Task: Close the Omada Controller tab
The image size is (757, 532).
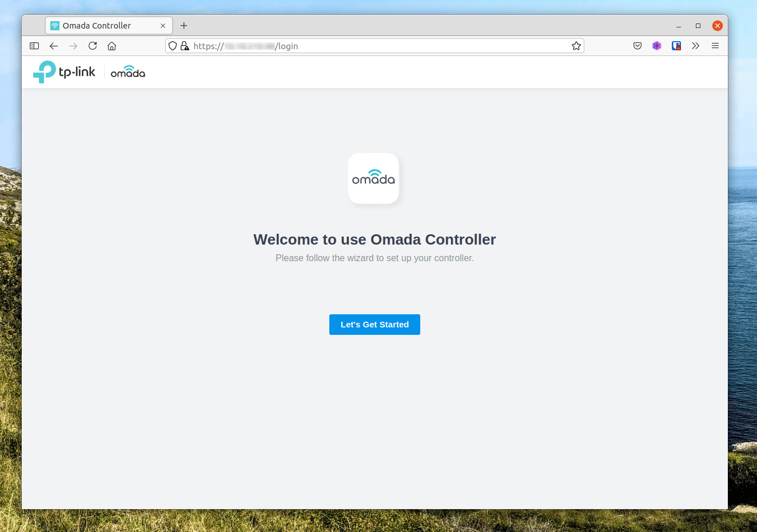Action: click(163, 26)
